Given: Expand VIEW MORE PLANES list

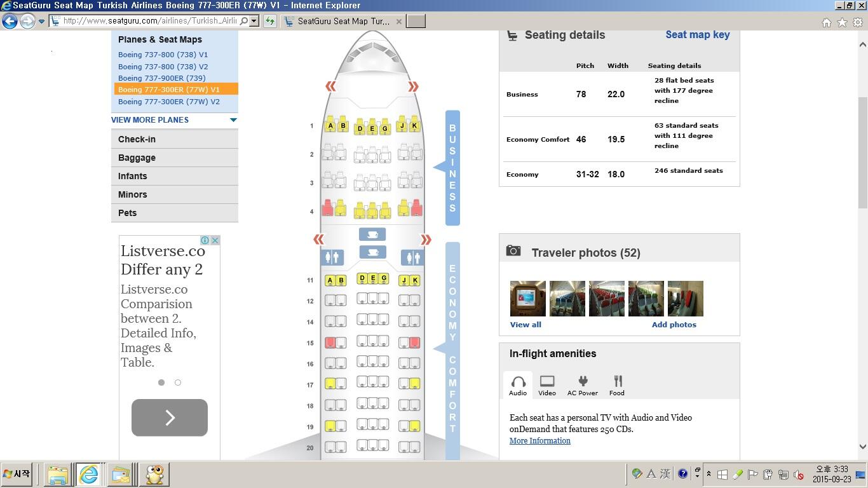Looking at the screenshot, I should click(233, 120).
